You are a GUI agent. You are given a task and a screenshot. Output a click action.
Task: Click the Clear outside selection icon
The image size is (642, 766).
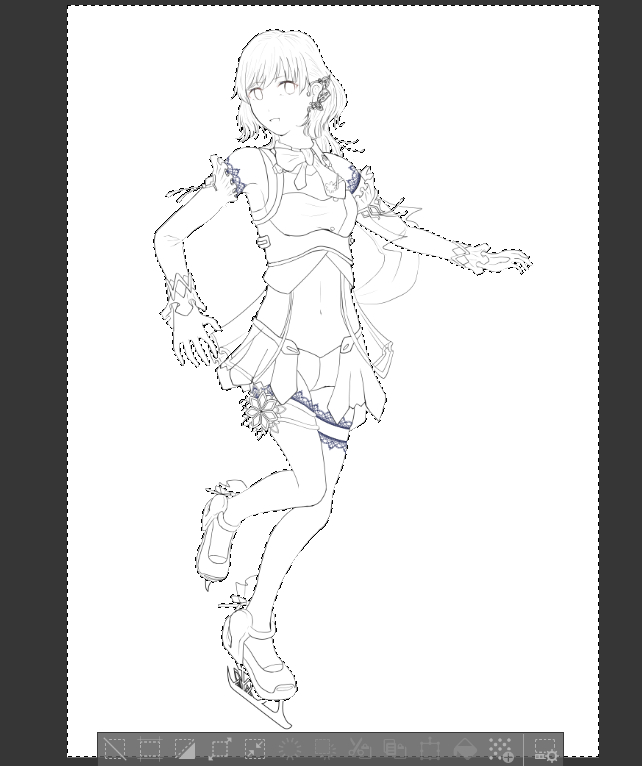point(325,748)
